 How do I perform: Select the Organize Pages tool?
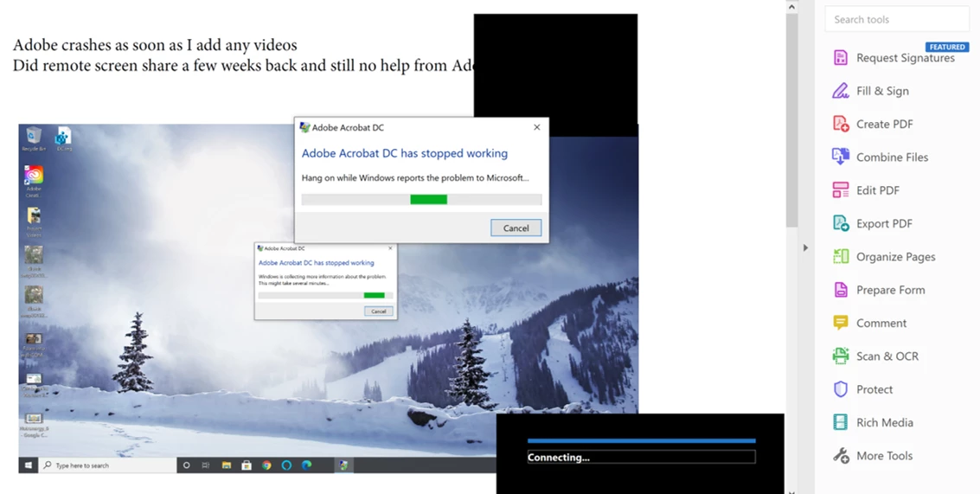tap(884, 256)
